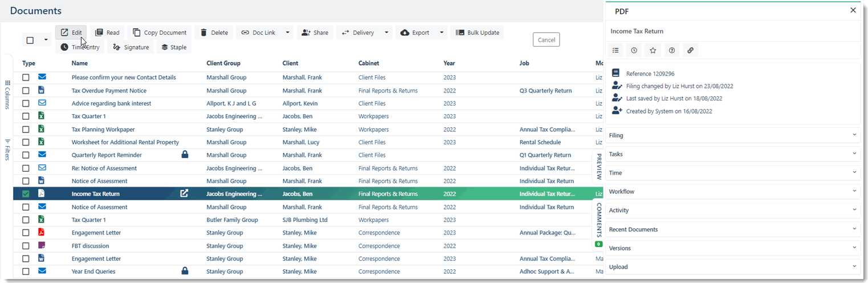Viewport: 868px width, 283px height.
Task: Choose Copy Document in toolbar
Action: (x=160, y=33)
